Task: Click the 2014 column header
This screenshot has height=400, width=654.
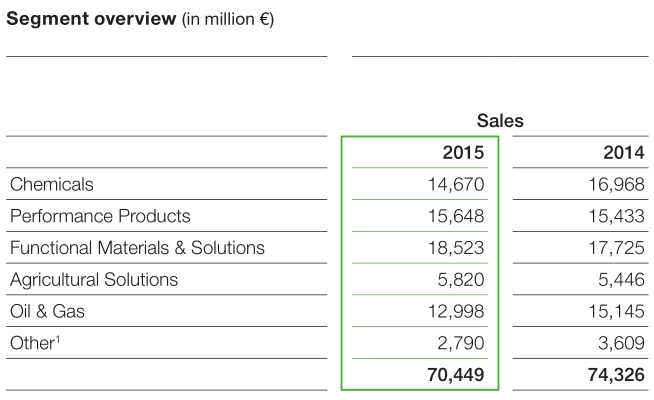Action: pyautogui.click(x=624, y=153)
